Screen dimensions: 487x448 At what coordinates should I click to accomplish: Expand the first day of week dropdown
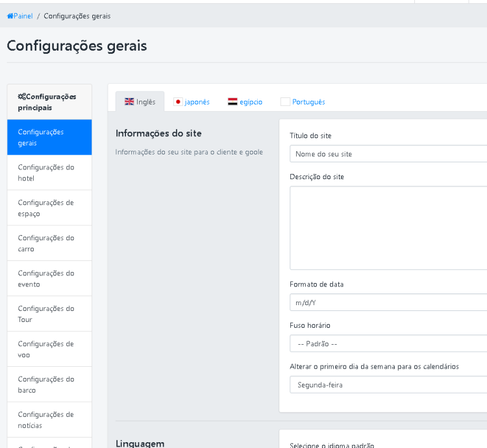click(388, 384)
